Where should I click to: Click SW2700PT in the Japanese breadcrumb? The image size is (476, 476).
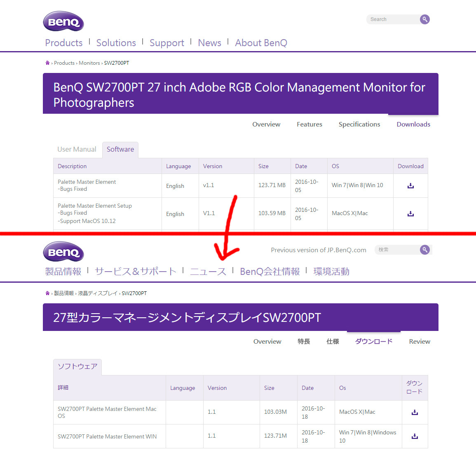[x=134, y=293]
